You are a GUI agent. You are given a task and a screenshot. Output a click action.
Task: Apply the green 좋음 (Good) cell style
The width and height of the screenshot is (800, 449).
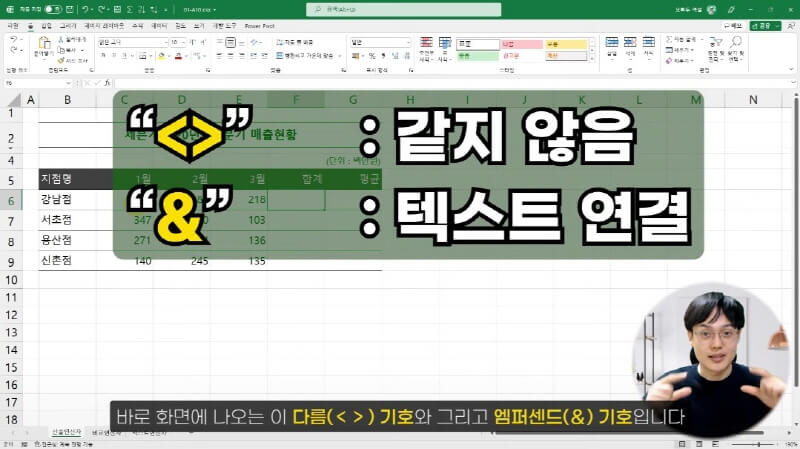pyautogui.click(x=478, y=56)
